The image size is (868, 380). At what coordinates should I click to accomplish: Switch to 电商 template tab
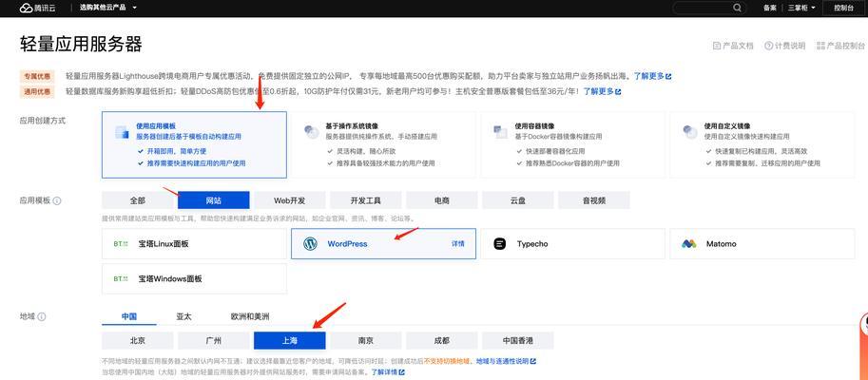[442, 200]
